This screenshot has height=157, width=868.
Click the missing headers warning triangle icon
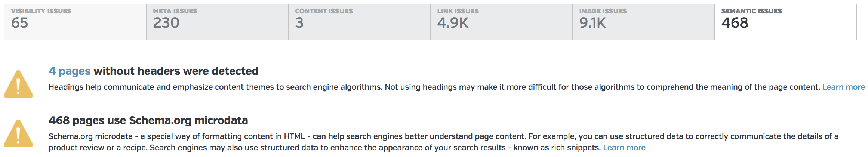pyautogui.click(x=18, y=84)
